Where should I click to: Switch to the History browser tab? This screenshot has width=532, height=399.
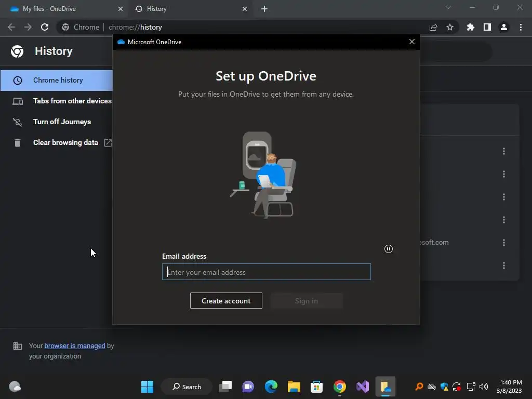[190, 9]
